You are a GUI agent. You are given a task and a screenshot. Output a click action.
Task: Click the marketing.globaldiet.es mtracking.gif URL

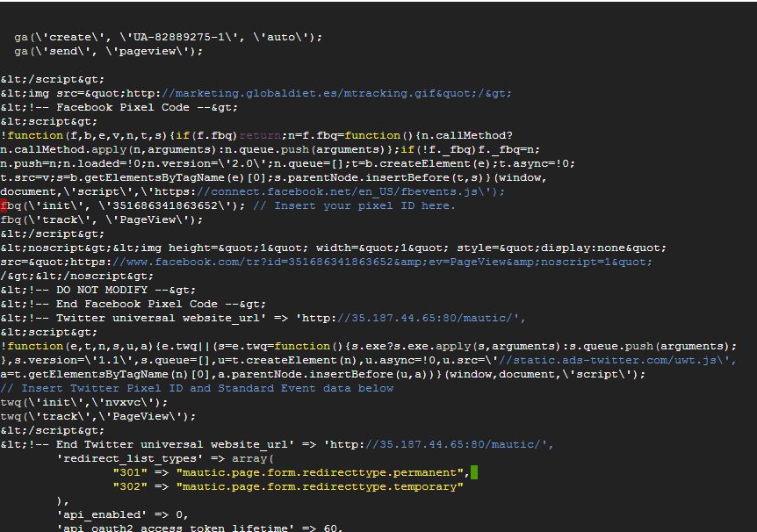coord(336,93)
